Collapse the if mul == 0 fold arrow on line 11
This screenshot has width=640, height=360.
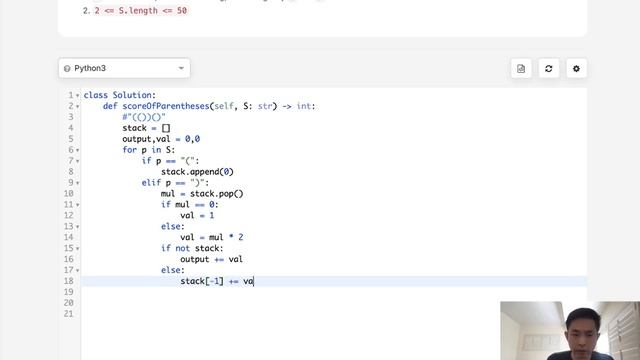tap(78, 205)
